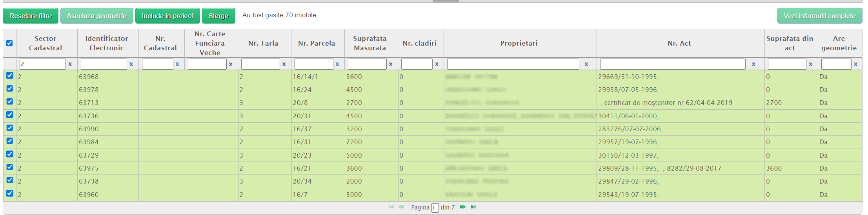Clear the Proprietari filter with x

click(586, 64)
